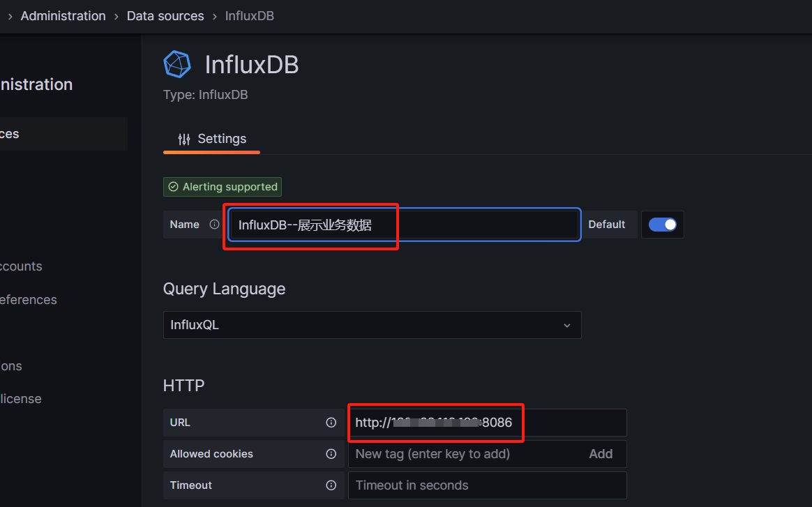Click the Timeout in seconds field
This screenshot has width=812, height=507.
point(488,485)
